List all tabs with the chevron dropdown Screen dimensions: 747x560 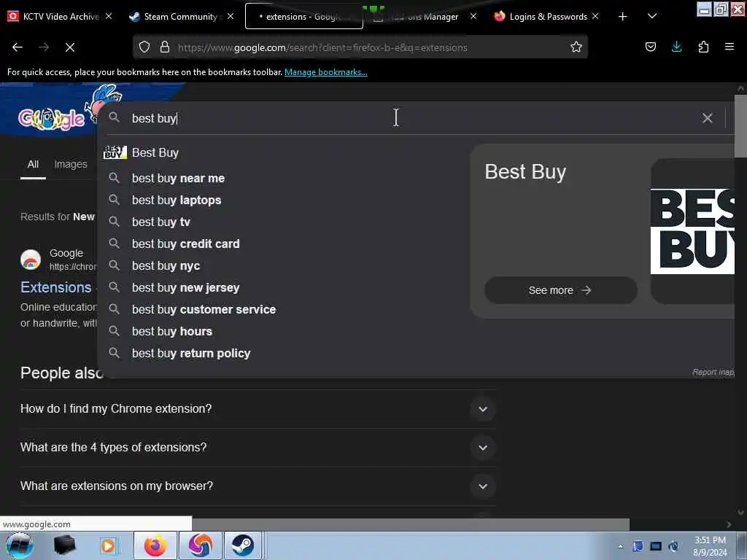pyautogui.click(x=652, y=16)
